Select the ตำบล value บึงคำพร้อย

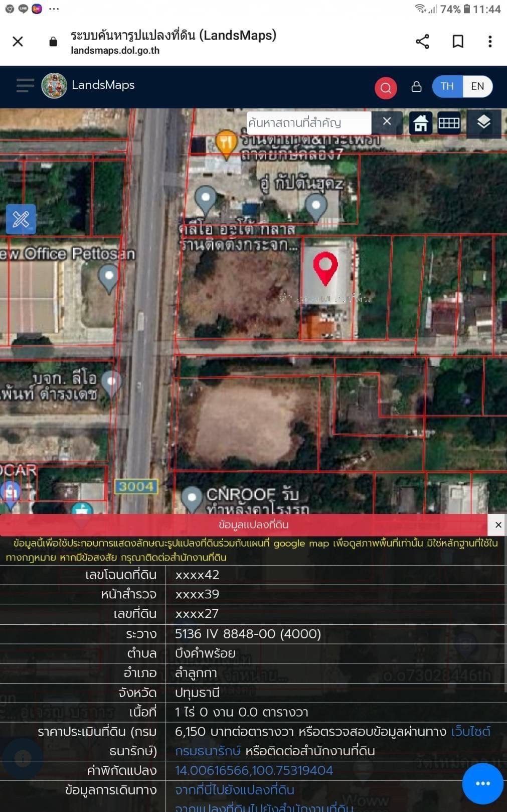click(205, 653)
